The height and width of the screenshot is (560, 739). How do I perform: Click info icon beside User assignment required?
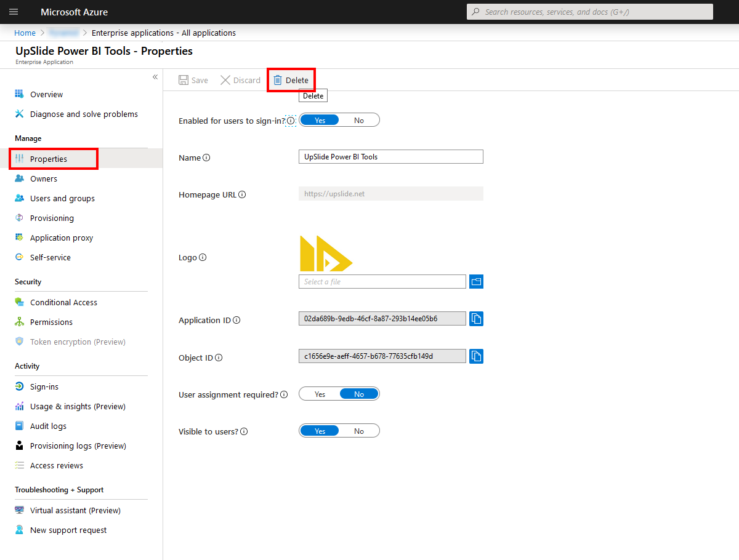pos(284,394)
